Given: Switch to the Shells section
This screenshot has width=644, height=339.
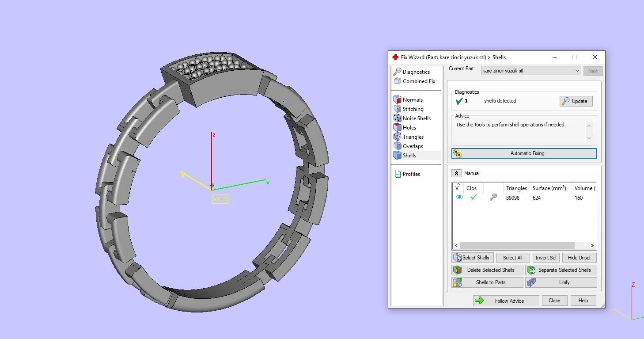Looking at the screenshot, I should coord(409,155).
